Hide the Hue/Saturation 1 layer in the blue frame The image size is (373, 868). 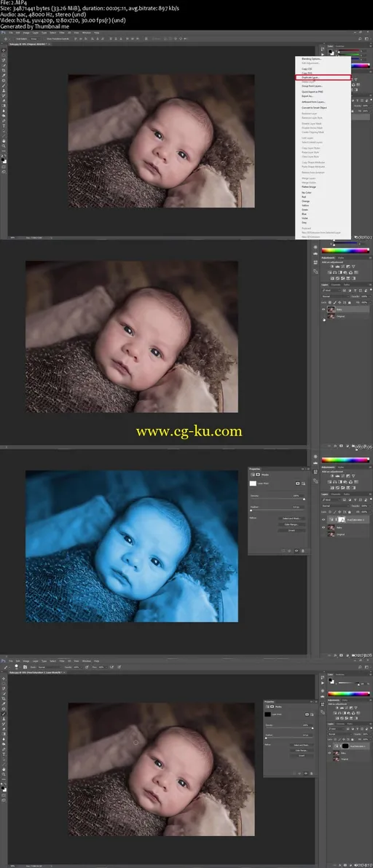(x=323, y=520)
